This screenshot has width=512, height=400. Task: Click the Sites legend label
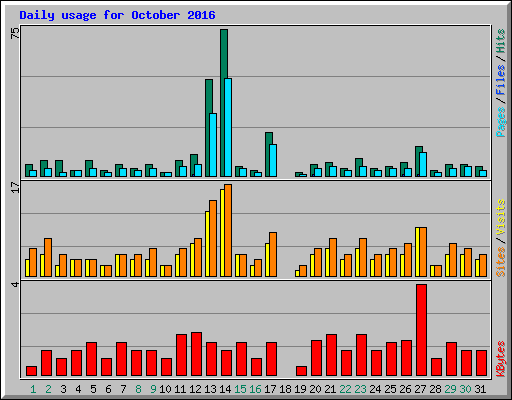[x=501, y=262]
